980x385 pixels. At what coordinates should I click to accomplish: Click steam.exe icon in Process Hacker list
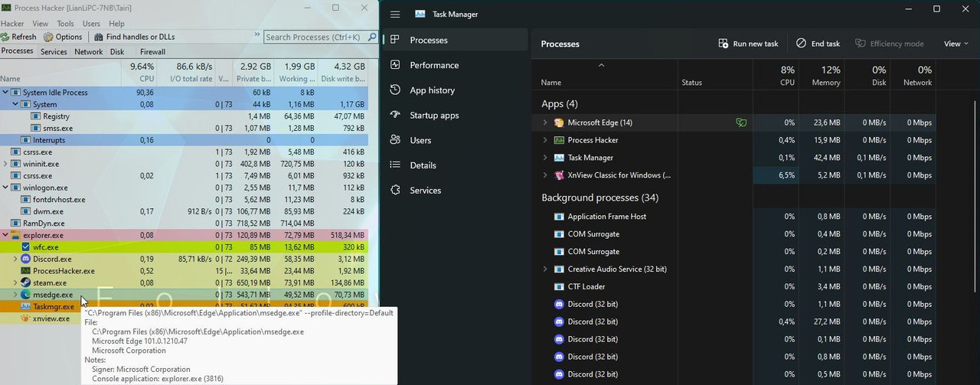pyautogui.click(x=26, y=283)
